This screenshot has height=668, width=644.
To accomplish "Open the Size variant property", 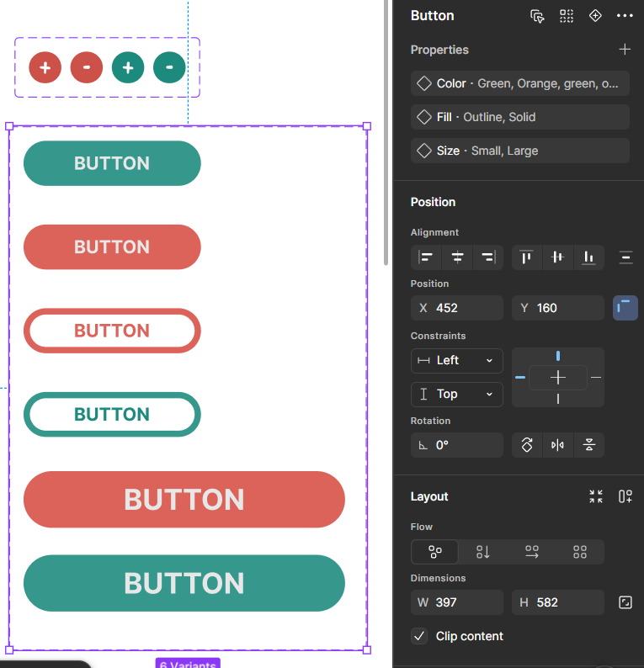I will [520, 151].
